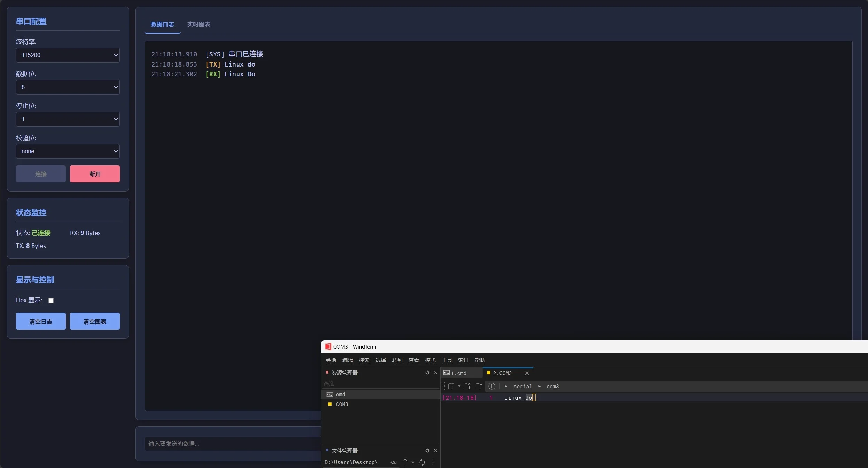The height and width of the screenshot is (468, 868).
Task: Click the red 断开 button
Action: click(x=95, y=174)
